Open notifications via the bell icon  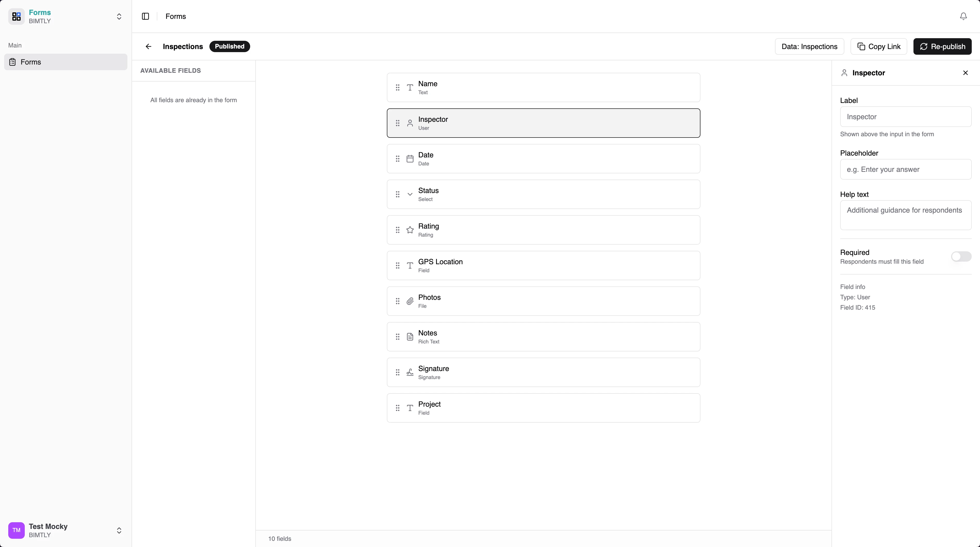pos(963,16)
